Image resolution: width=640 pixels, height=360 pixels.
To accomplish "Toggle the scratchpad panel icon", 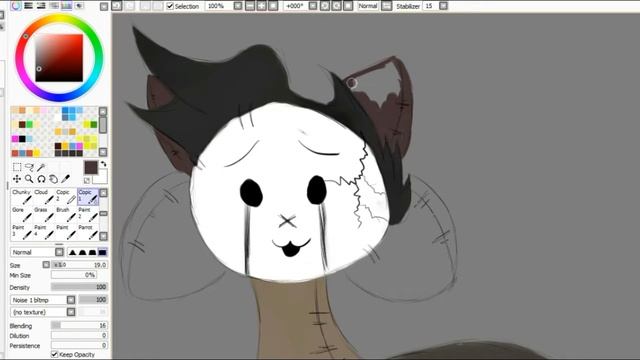I will click(79, 6).
